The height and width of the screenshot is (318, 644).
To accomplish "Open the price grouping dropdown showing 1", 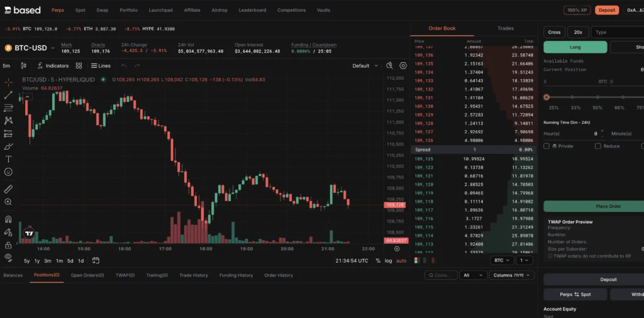I will point(524,260).
